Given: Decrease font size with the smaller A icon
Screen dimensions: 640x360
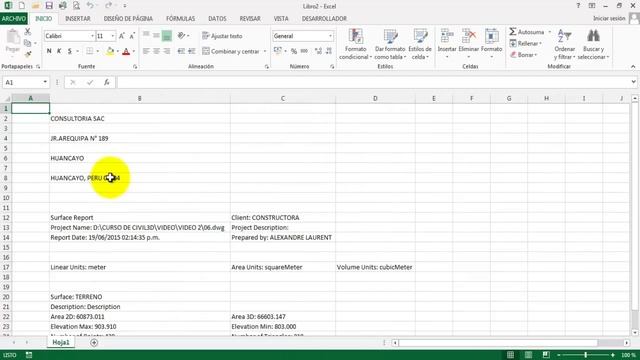Looking at the screenshot, I should pos(132,36).
